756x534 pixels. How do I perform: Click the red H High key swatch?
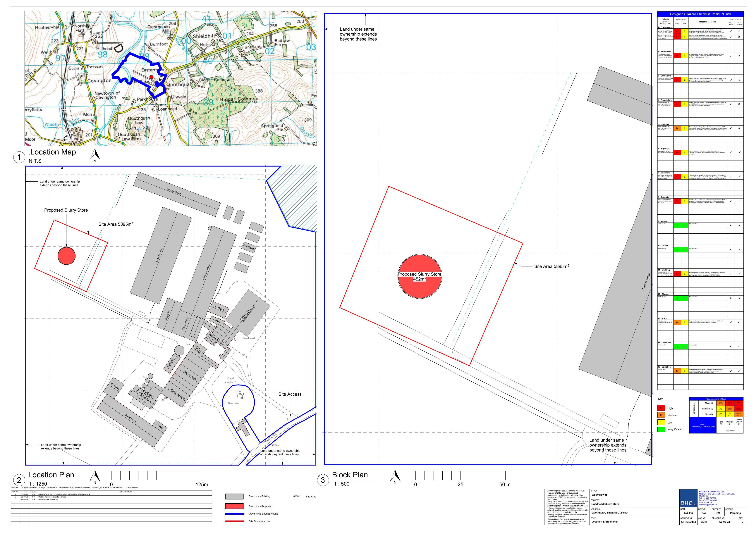pos(661,408)
